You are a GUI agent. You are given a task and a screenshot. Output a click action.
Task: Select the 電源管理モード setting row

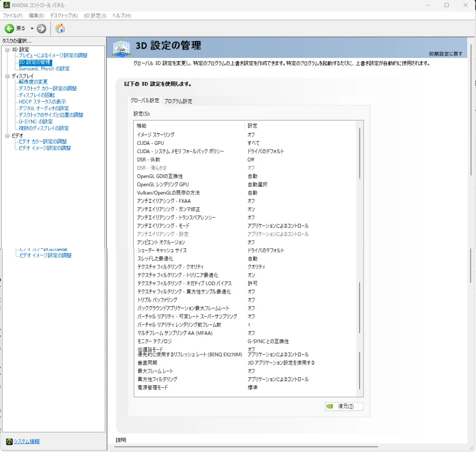coord(153,387)
